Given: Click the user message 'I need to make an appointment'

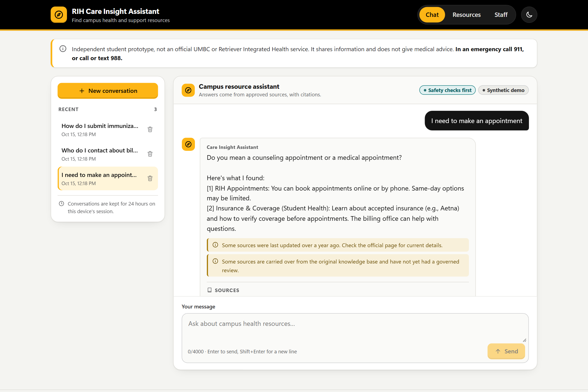Looking at the screenshot, I should click(477, 121).
